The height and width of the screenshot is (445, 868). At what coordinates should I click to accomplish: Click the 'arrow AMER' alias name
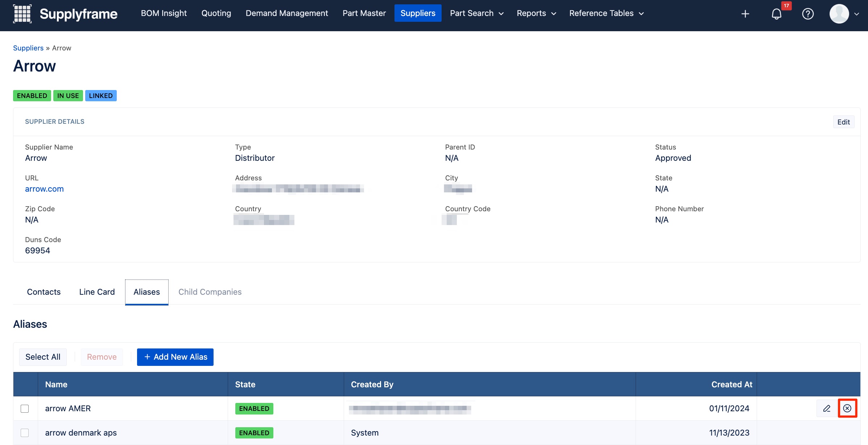tap(68, 408)
